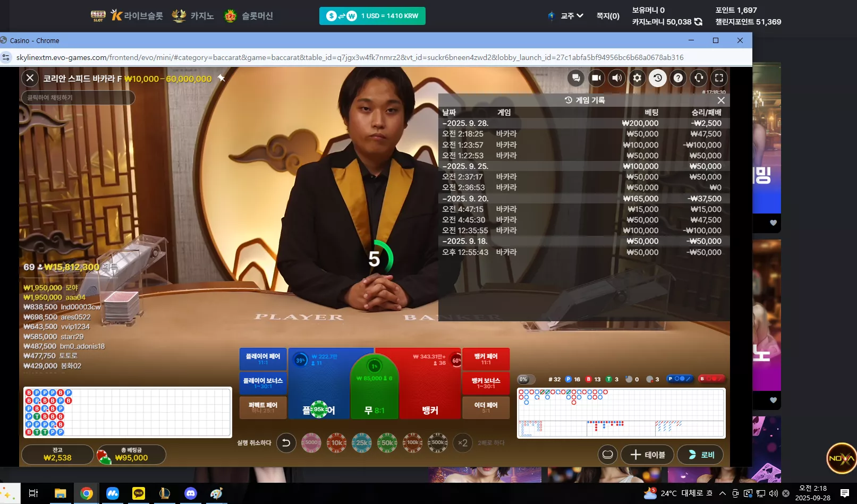The width and height of the screenshot is (857, 504).
Task: Select the pink 5000 chip
Action: tap(311, 443)
